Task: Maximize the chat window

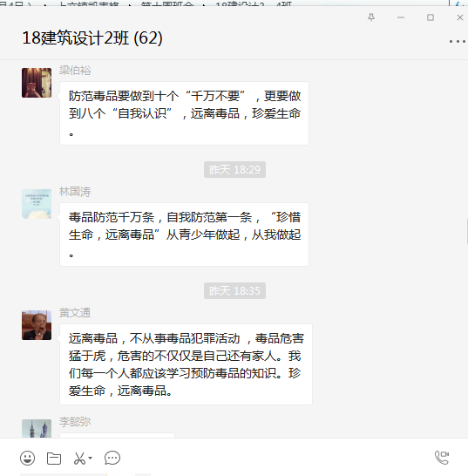Action: click(x=431, y=17)
